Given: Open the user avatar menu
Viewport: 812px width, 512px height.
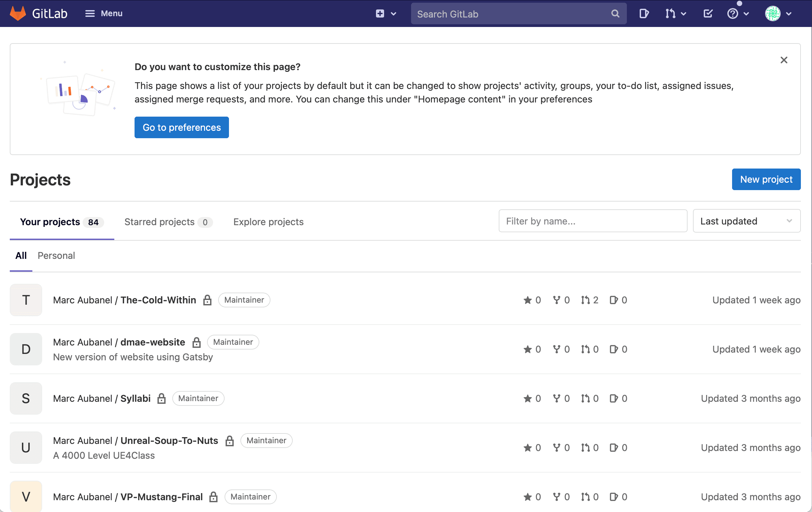Looking at the screenshot, I should pyautogui.click(x=779, y=14).
